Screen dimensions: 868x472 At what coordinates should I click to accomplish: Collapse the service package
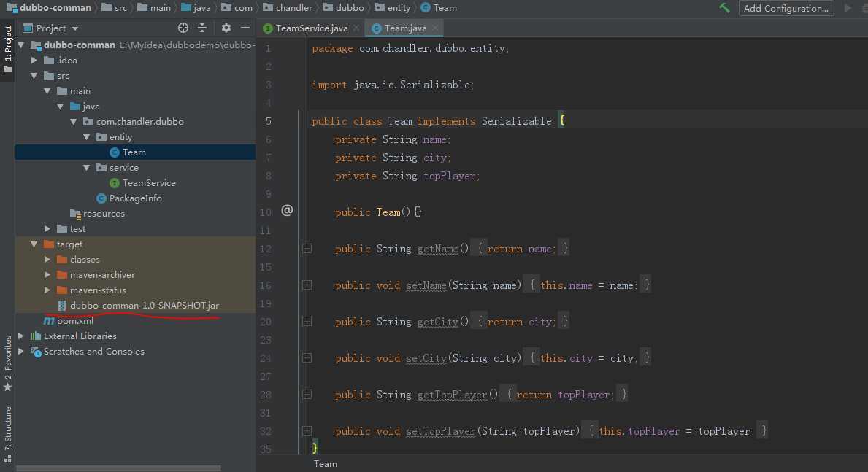87,168
